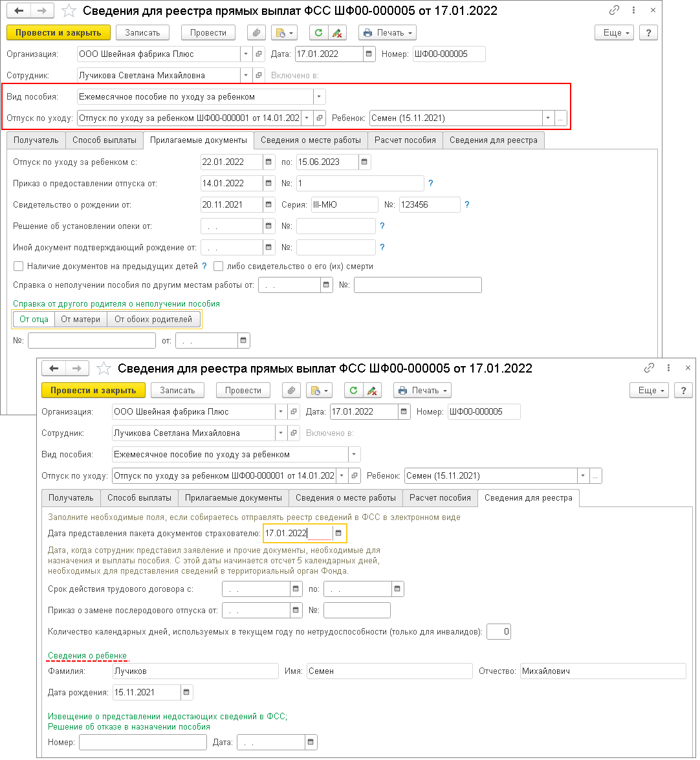Open Организация record in upper window
Image resolution: width=700 pixels, height=760 pixels.
[x=259, y=54]
